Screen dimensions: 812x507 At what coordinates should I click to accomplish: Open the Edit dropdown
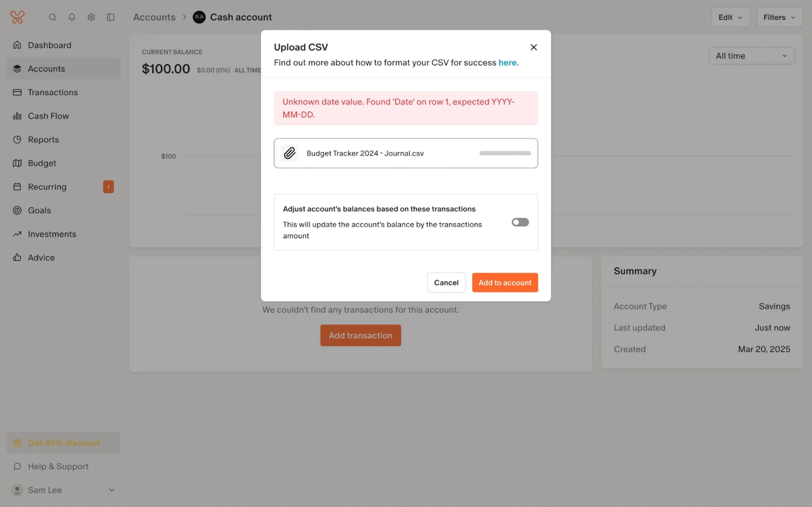tap(730, 17)
